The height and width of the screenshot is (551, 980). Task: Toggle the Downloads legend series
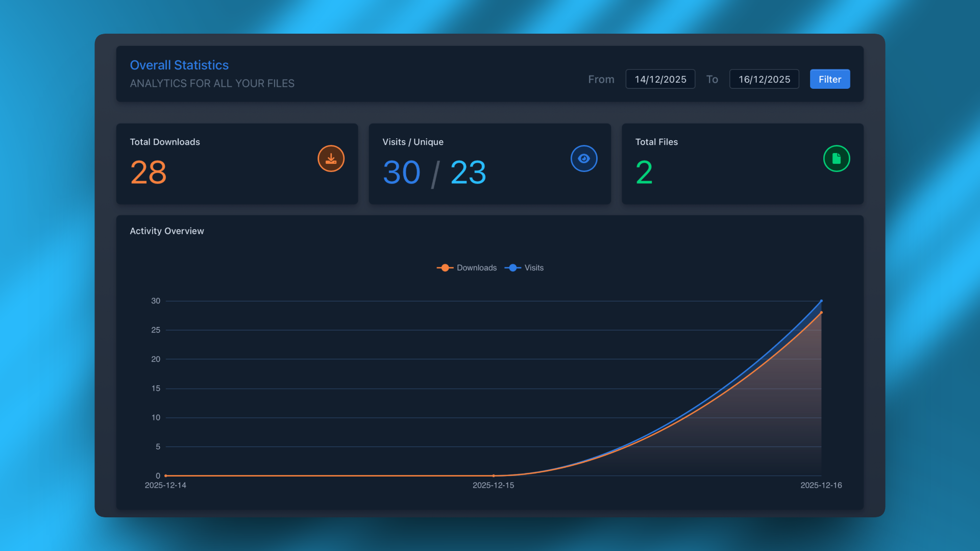coord(467,268)
